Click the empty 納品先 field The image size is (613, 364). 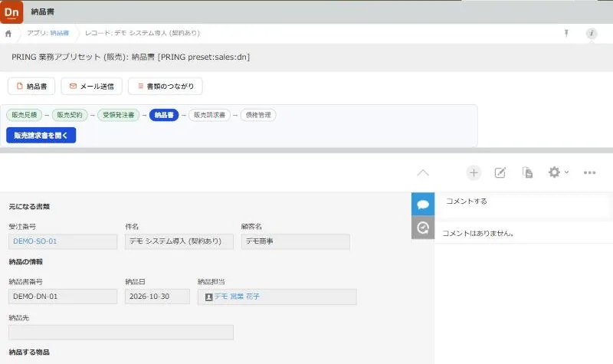click(x=121, y=333)
